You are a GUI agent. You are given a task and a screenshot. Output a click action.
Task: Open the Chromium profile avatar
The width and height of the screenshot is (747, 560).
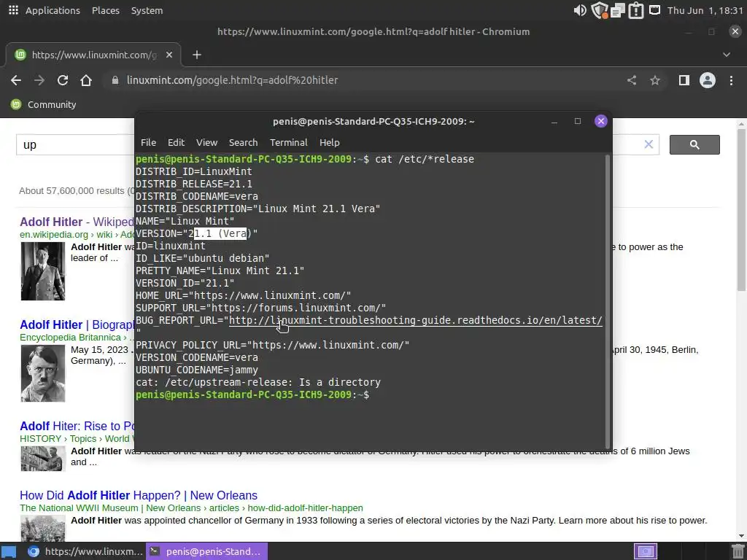[708, 80]
